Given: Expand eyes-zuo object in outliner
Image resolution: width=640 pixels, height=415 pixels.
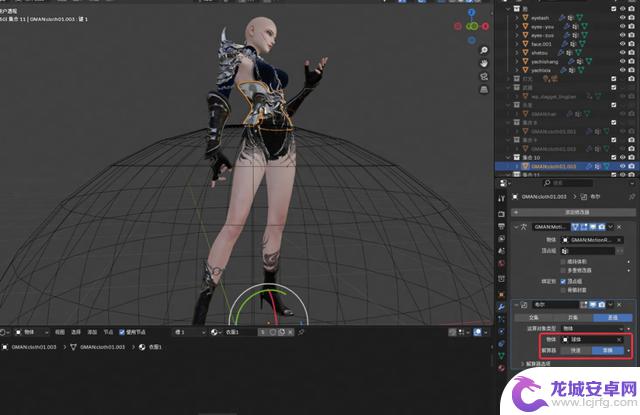Looking at the screenshot, I should (x=517, y=36).
